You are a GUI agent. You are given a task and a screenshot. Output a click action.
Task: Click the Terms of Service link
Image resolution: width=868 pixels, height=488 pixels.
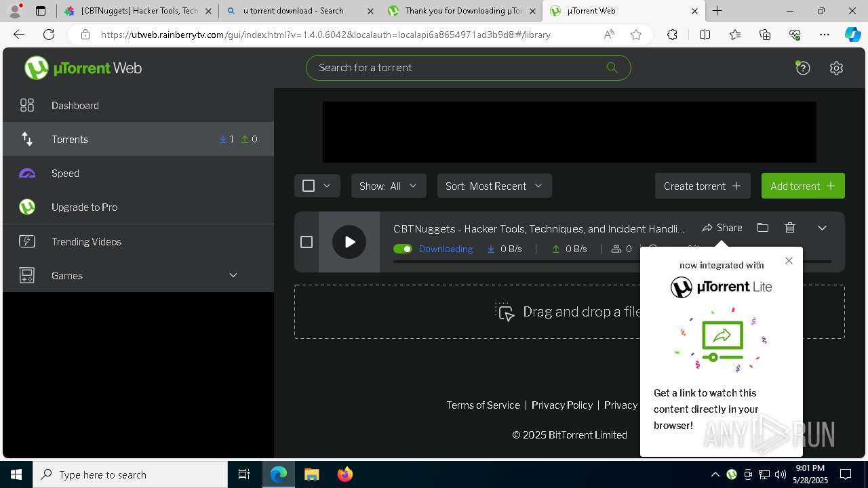pos(483,405)
